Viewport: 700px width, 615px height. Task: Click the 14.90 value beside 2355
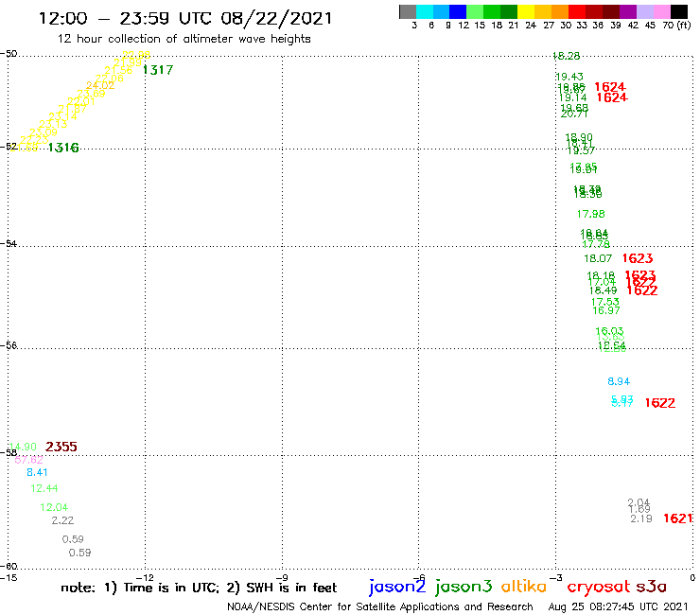tap(23, 447)
